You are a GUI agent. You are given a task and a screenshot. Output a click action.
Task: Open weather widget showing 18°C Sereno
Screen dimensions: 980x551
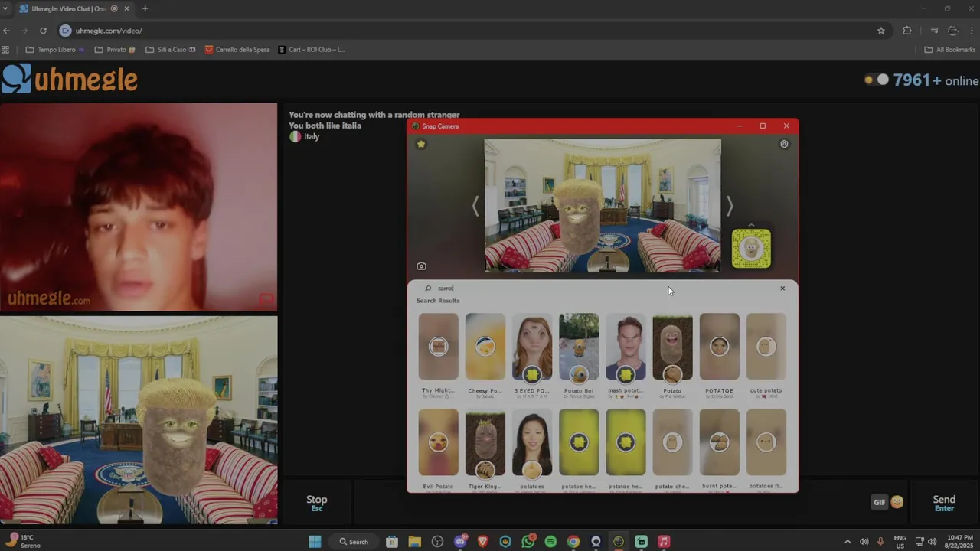coord(24,542)
